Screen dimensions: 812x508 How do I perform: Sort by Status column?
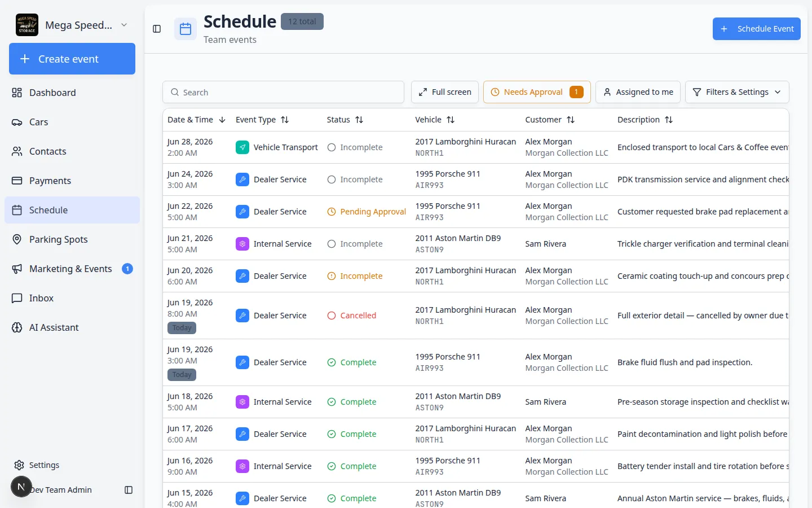point(345,120)
